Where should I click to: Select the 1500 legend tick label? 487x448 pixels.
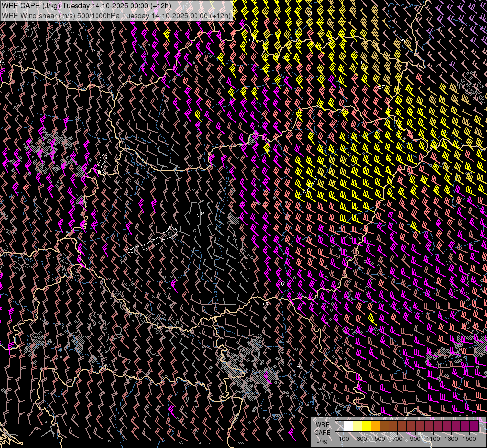coord(469,439)
